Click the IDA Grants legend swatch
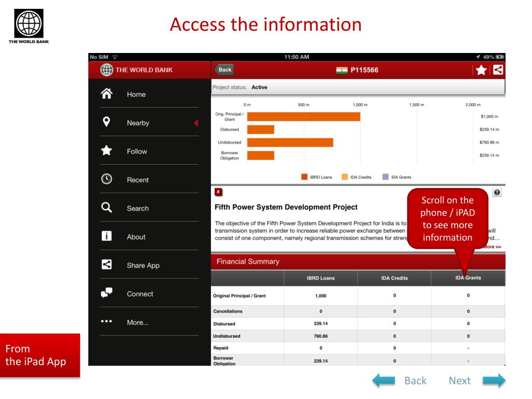The width and height of the screenshot is (532, 399). [385, 177]
